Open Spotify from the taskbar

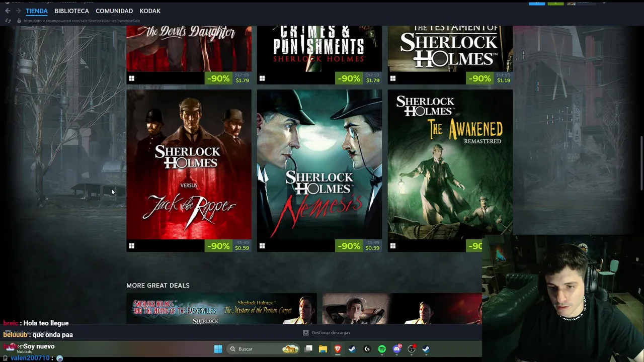click(x=382, y=349)
